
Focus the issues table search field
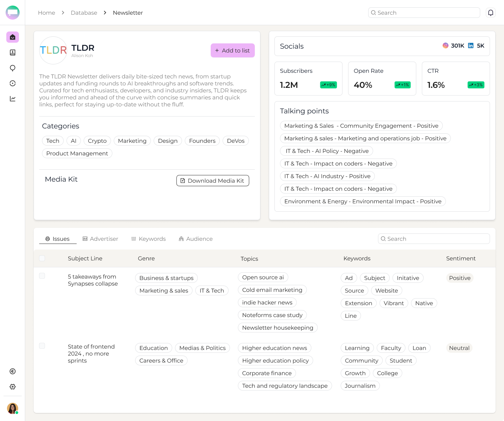pos(434,239)
